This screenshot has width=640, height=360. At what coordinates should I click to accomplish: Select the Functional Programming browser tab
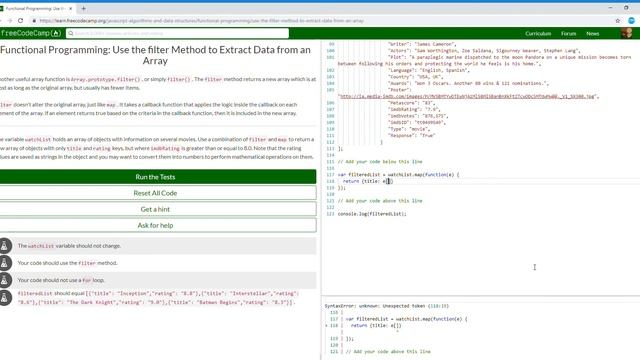tap(35, 8)
